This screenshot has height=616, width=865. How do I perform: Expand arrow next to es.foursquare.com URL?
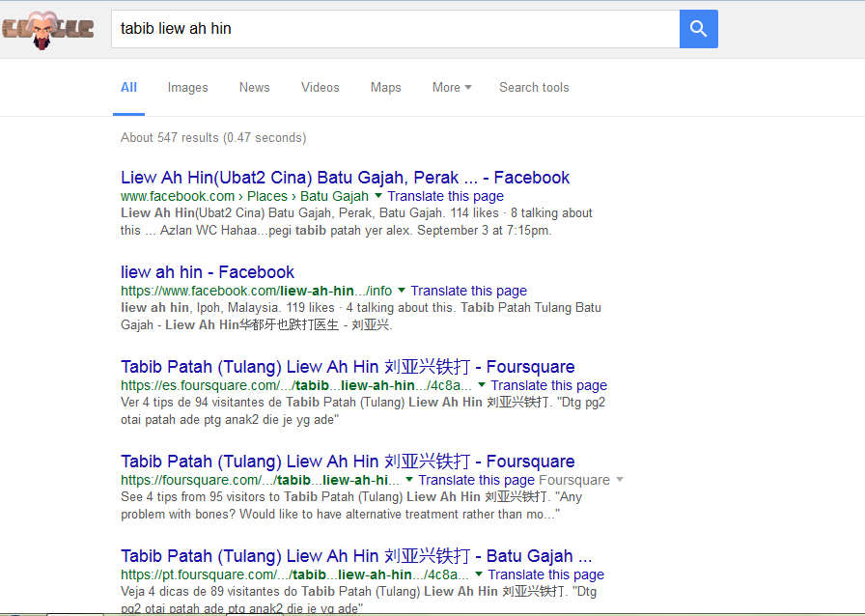482,384
